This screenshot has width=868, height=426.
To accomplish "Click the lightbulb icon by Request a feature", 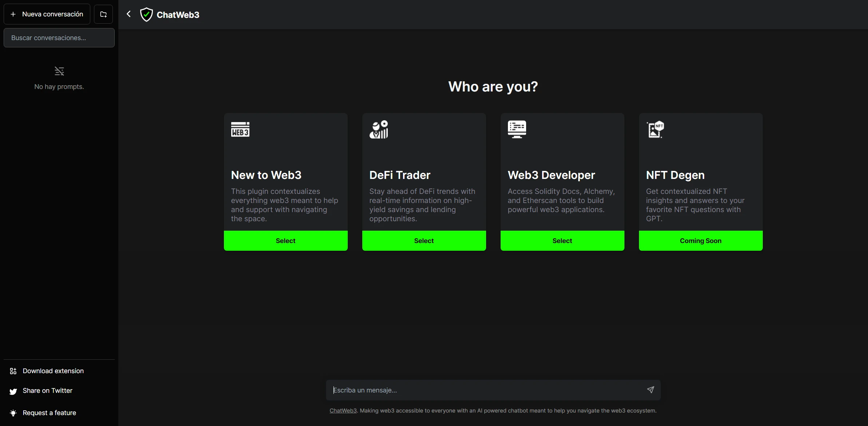I will point(13,413).
